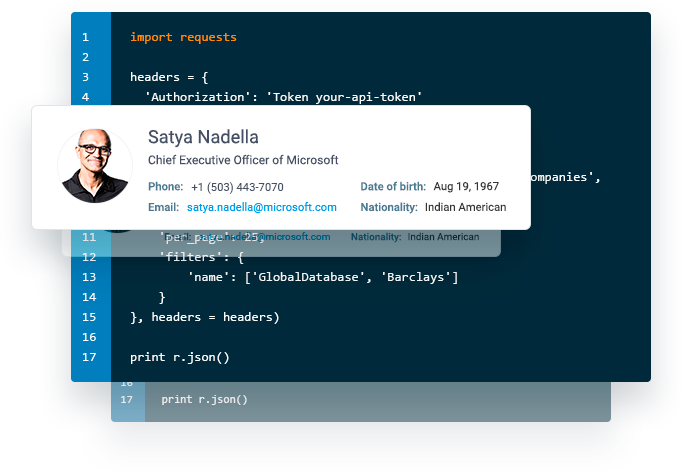Click line number 17 in the dark gutter
The image size is (682, 472).
[x=89, y=357]
